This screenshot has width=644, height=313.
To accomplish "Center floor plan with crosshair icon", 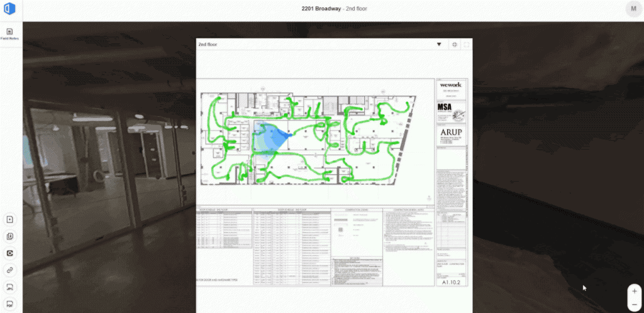I will [454, 45].
